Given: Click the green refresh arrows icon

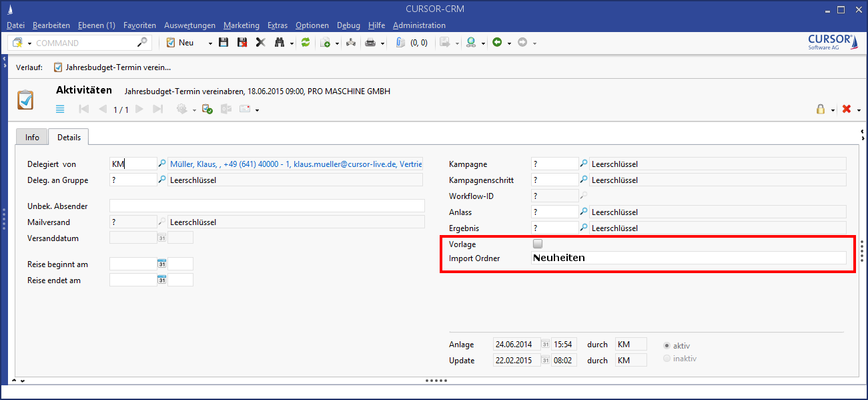Looking at the screenshot, I should 306,43.
